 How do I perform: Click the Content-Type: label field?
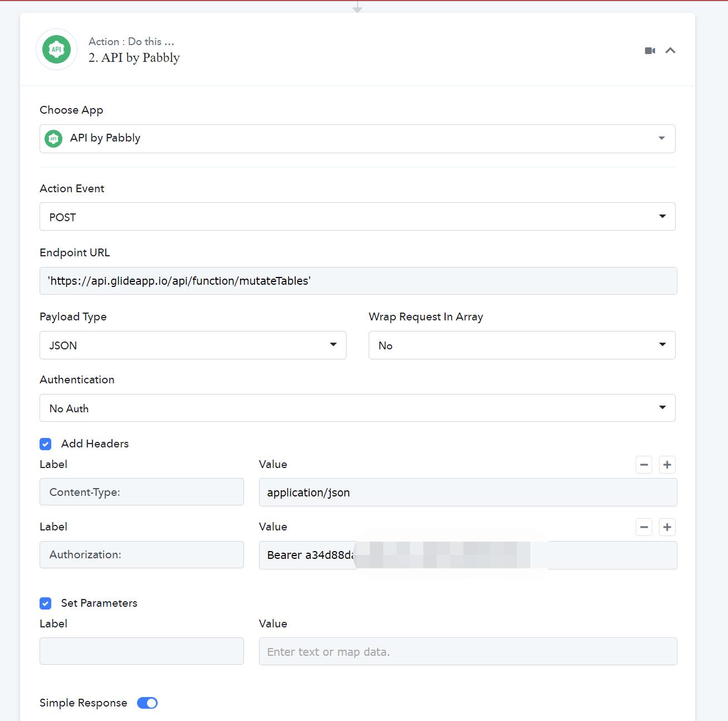pyautogui.click(x=141, y=492)
